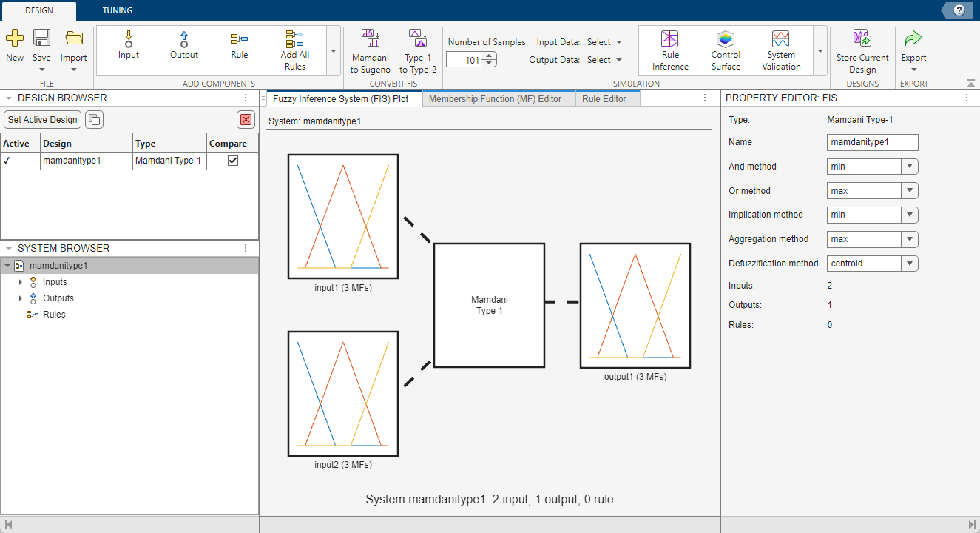Collapse the toolstrip ribbon arrow
Image resolution: width=980 pixels, height=533 pixels.
pyautogui.click(x=970, y=83)
